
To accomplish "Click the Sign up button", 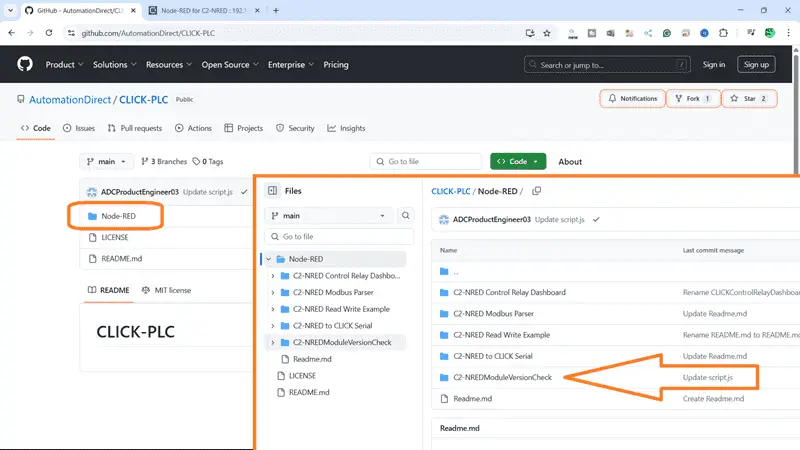I will tap(756, 64).
